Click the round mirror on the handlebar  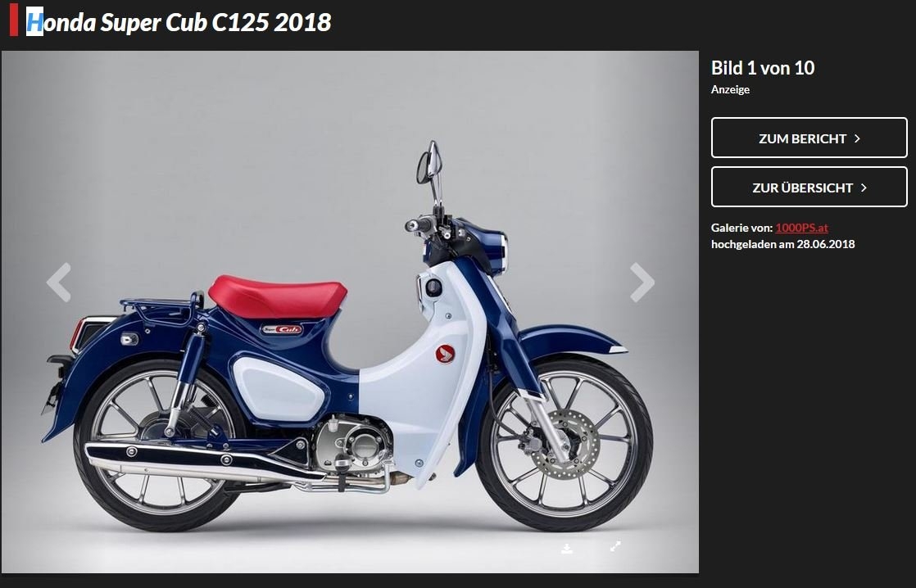tap(424, 167)
